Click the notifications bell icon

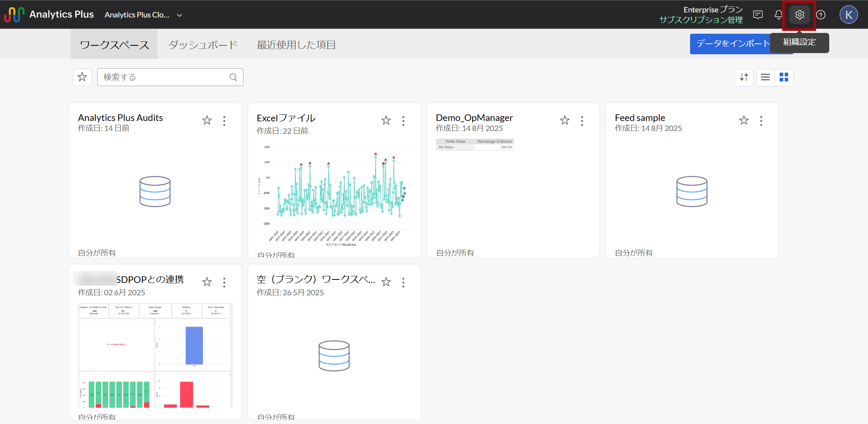coord(778,15)
